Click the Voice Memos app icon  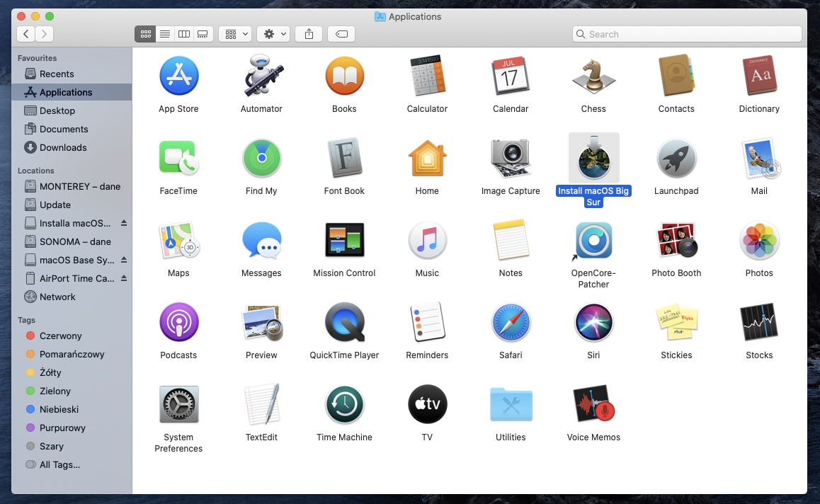point(593,405)
